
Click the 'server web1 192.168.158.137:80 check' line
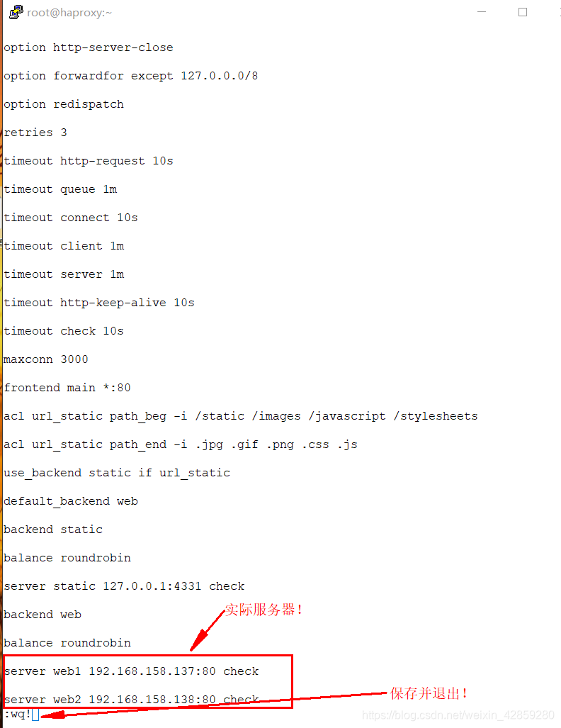click(x=131, y=671)
